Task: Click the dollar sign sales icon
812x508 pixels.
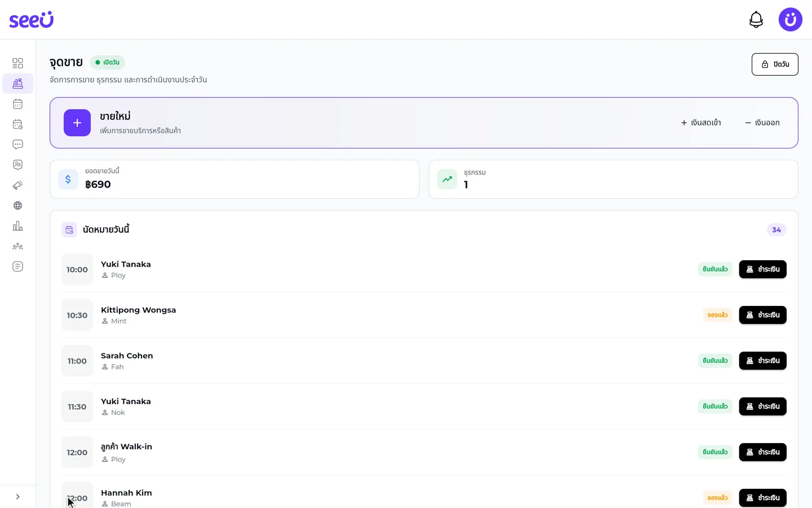Action: pyautogui.click(x=68, y=179)
